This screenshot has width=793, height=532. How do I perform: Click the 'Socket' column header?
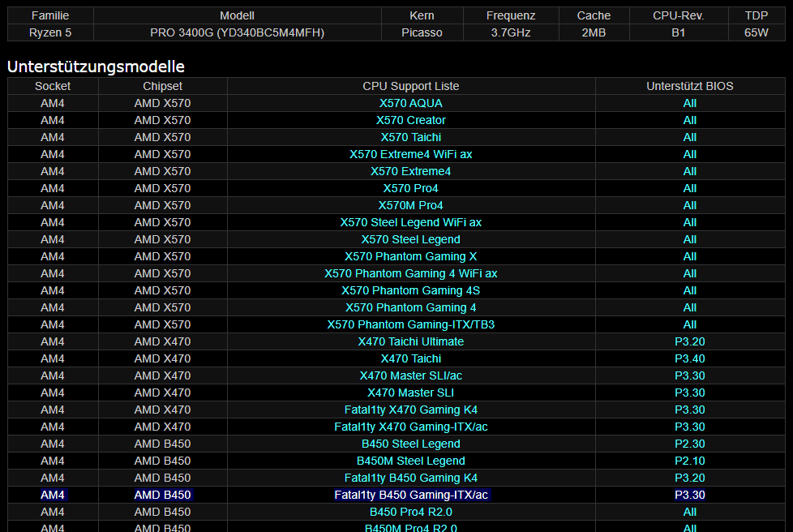(x=53, y=86)
